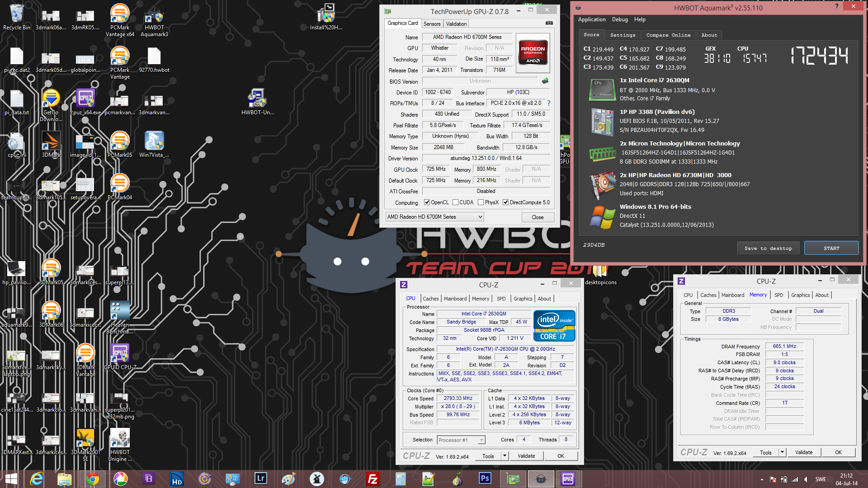The width and height of the screenshot is (868, 488).
Task: Open the Graphics tab in CPU-Z Memory window
Action: [x=800, y=295]
